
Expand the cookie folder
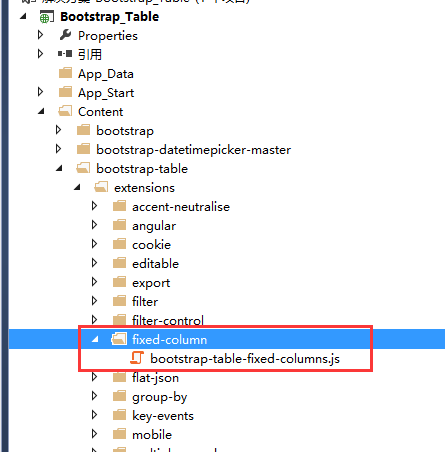(94, 244)
